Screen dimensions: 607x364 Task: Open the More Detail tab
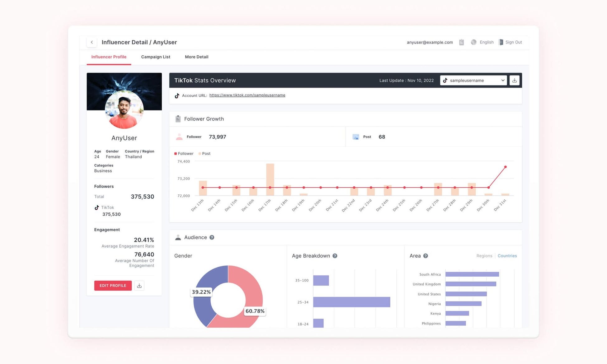(x=196, y=57)
